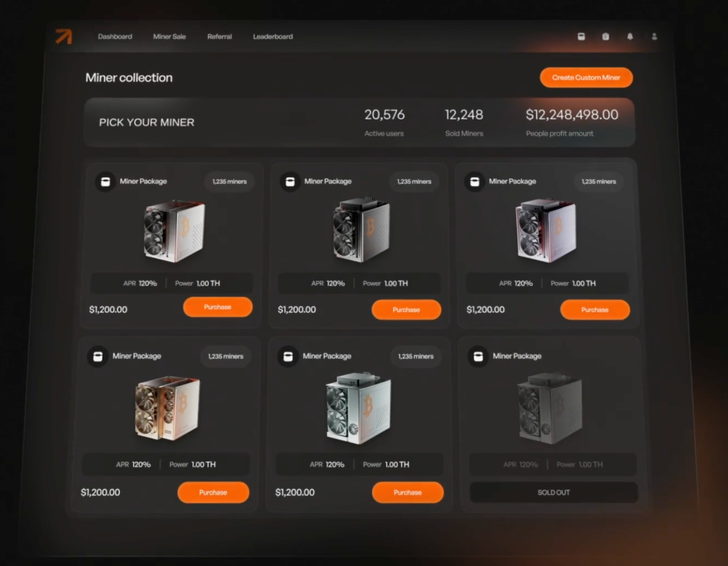Open the user profile icon
The width and height of the screenshot is (728, 566).
tap(654, 36)
